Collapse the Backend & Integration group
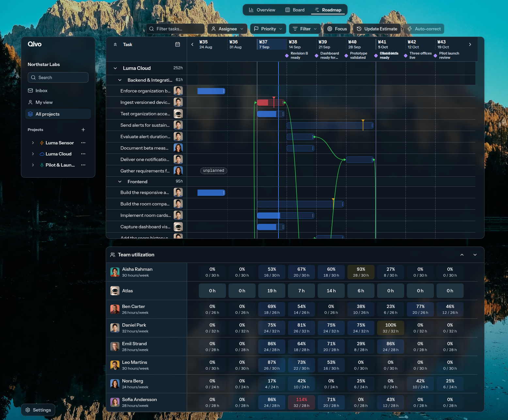 tap(120, 80)
